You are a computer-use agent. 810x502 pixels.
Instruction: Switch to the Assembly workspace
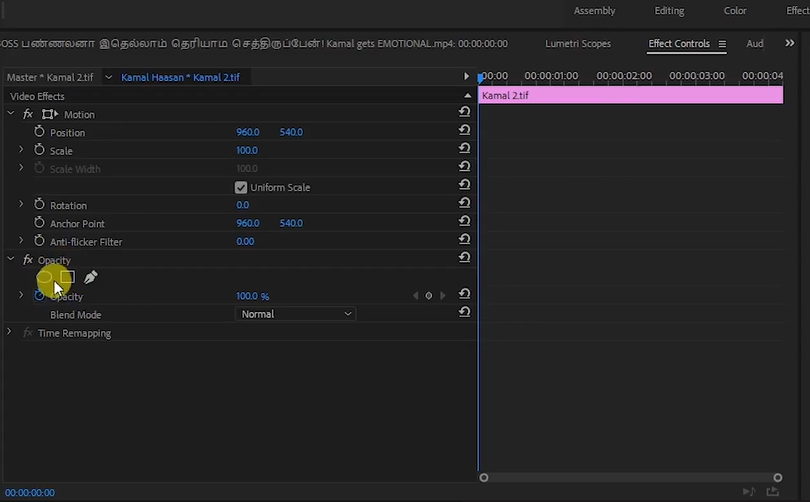click(595, 11)
